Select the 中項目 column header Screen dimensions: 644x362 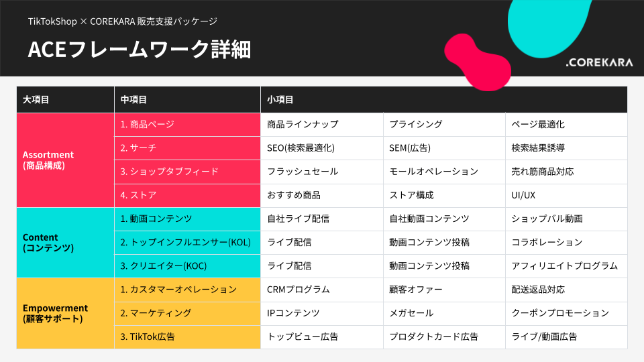(x=187, y=100)
